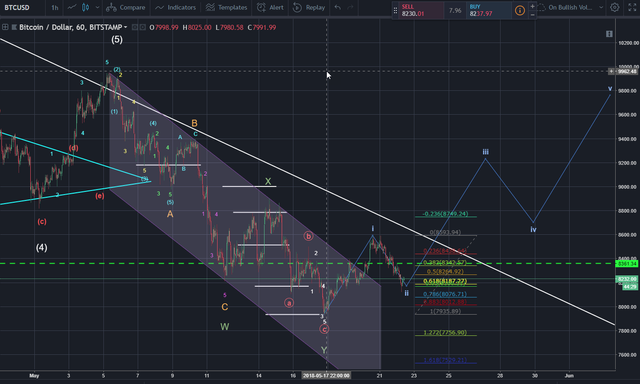The height and width of the screenshot is (384, 640).
Task: Click the legend expand grid icon
Action: click(x=5, y=27)
